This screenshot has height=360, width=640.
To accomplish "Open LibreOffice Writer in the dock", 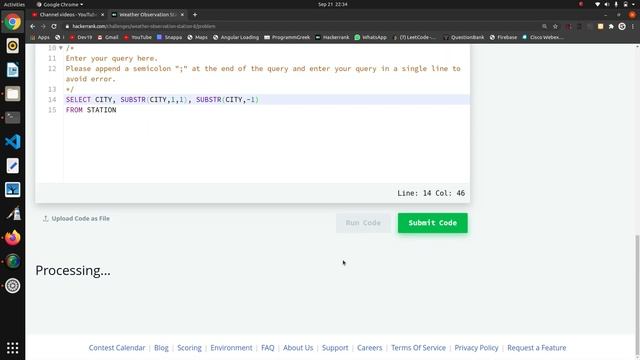I will 13,70.
